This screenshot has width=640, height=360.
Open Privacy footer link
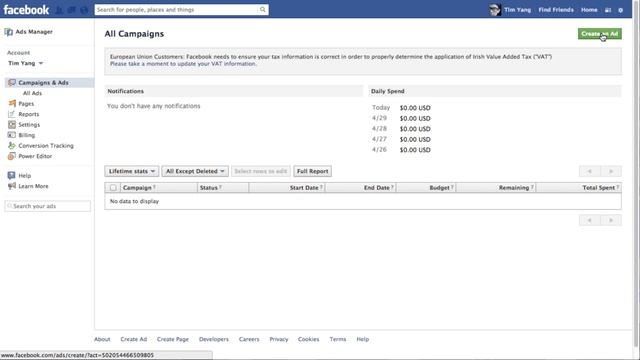pyautogui.click(x=279, y=339)
